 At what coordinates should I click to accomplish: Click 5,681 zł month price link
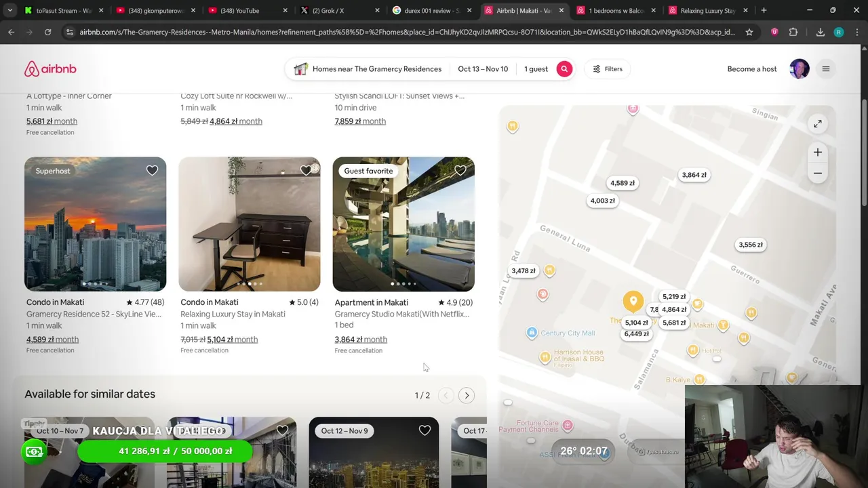point(52,121)
